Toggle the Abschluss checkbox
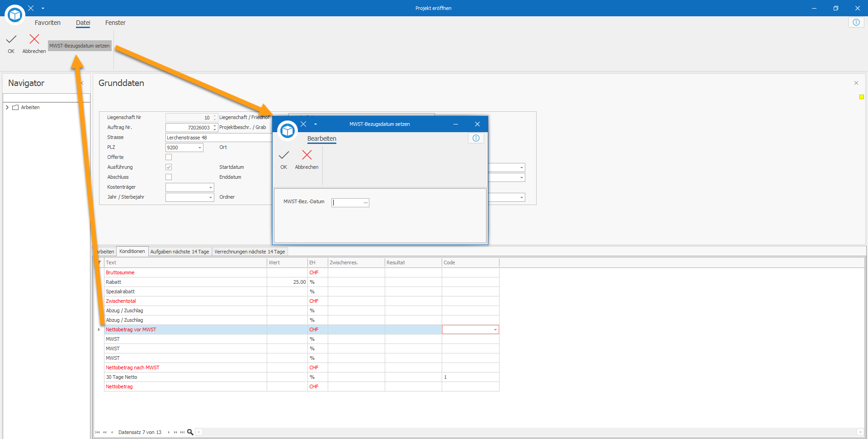The height and width of the screenshot is (439, 868). tap(169, 177)
